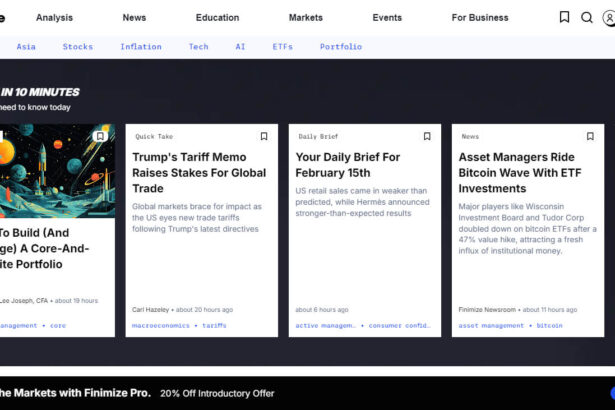This screenshot has width=615, height=410.
Task: Click the Finimize Pro banner heading
Action: coord(75,393)
